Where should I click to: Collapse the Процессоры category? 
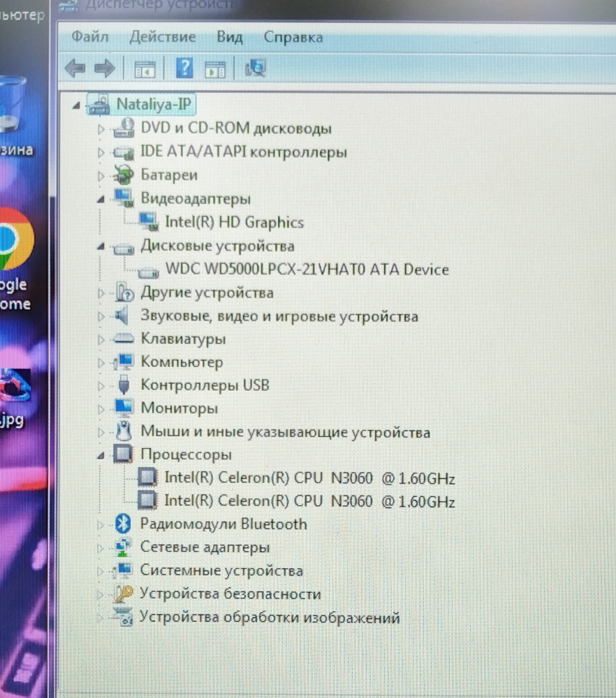tap(101, 455)
